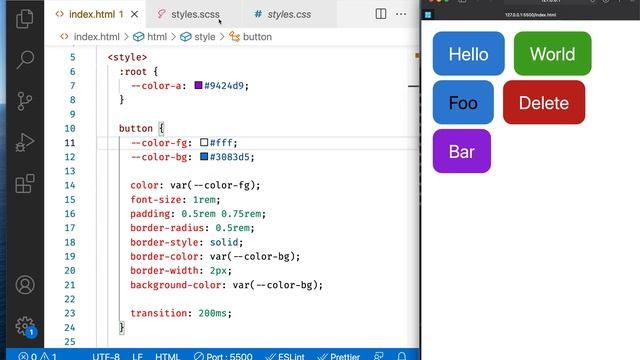This screenshot has width=640, height=360.
Task: Open the editor More Actions ellipsis
Action: coord(401,14)
